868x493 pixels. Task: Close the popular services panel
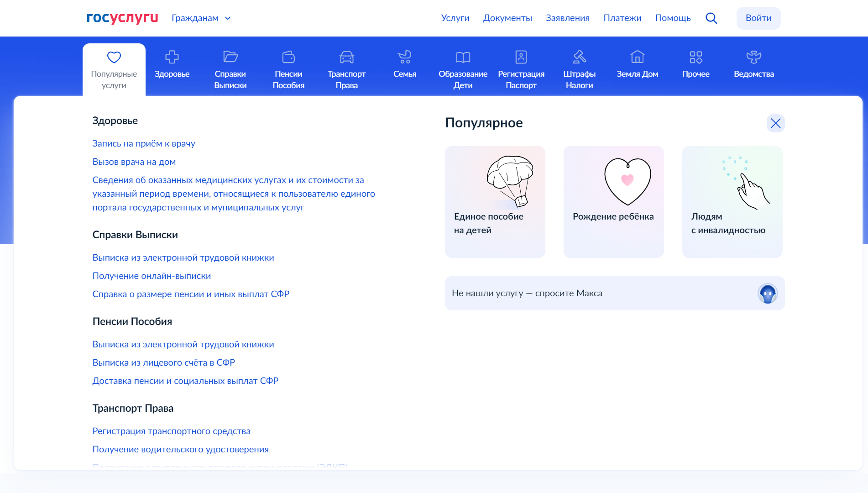[x=775, y=123]
